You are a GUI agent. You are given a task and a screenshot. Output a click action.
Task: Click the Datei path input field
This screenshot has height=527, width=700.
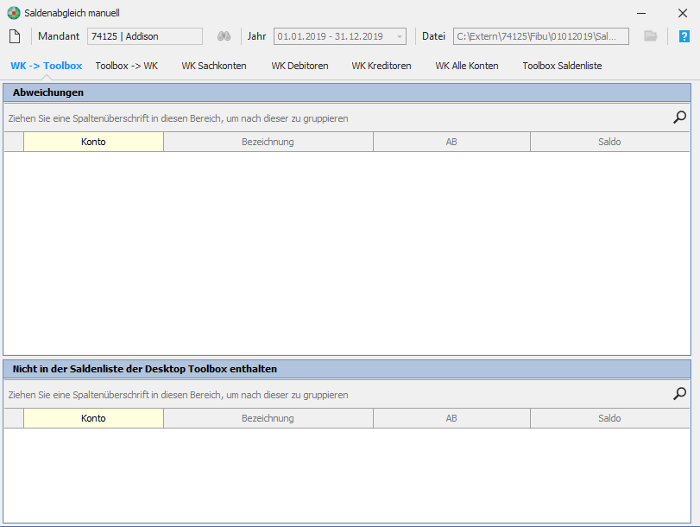(541, 37)
